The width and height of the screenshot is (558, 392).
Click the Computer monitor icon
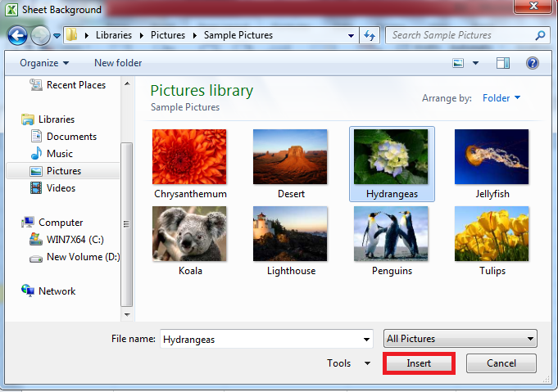28,222
